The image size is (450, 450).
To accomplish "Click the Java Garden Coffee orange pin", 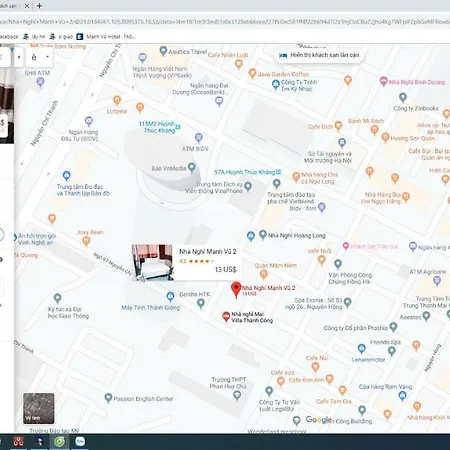I will (252, 73).
